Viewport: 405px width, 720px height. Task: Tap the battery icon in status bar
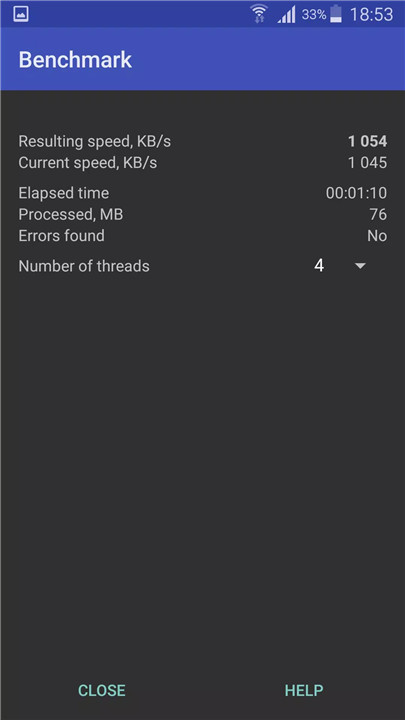pos(336,14)
